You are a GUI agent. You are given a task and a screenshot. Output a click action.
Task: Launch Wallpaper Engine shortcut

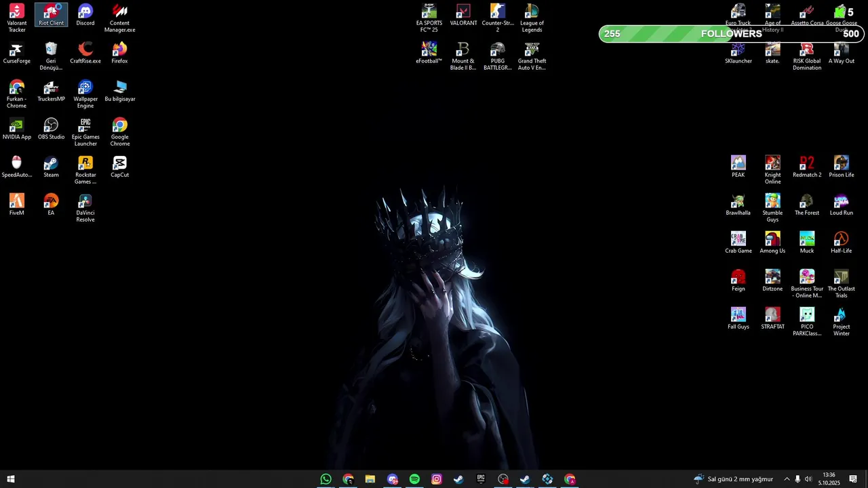pyautogui.click(x=85, y=94)
